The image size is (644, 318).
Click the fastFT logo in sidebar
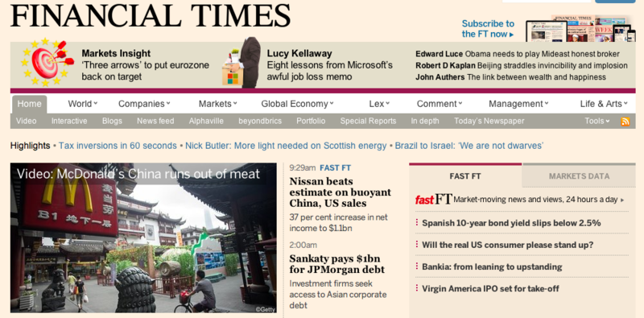pos(434,200)
